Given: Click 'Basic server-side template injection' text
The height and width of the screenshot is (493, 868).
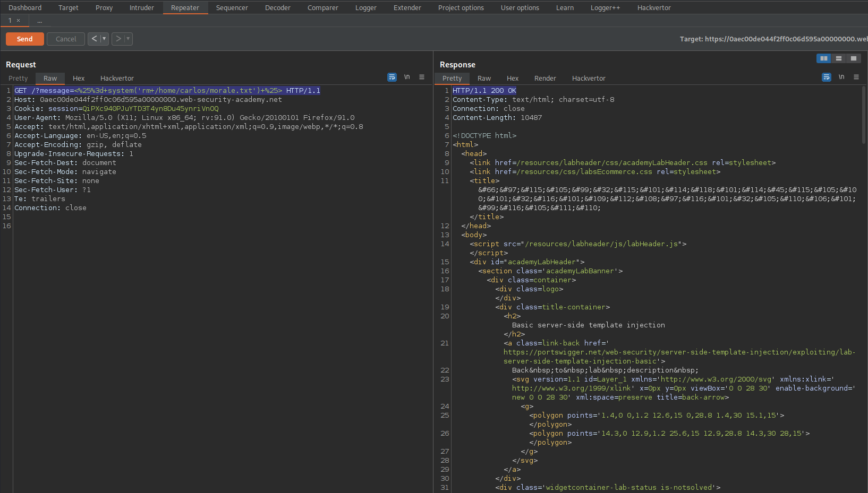Looking at the screenshot, I should click(x=589, y=325).
